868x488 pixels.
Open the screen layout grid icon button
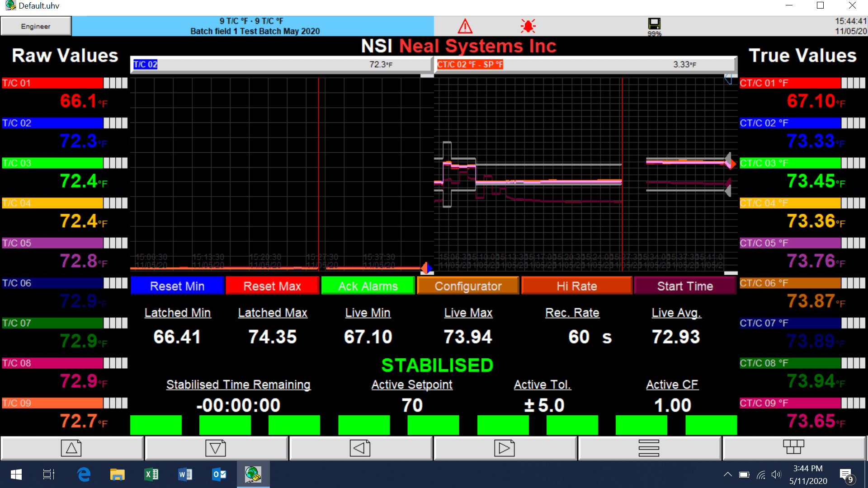point(793,447)
